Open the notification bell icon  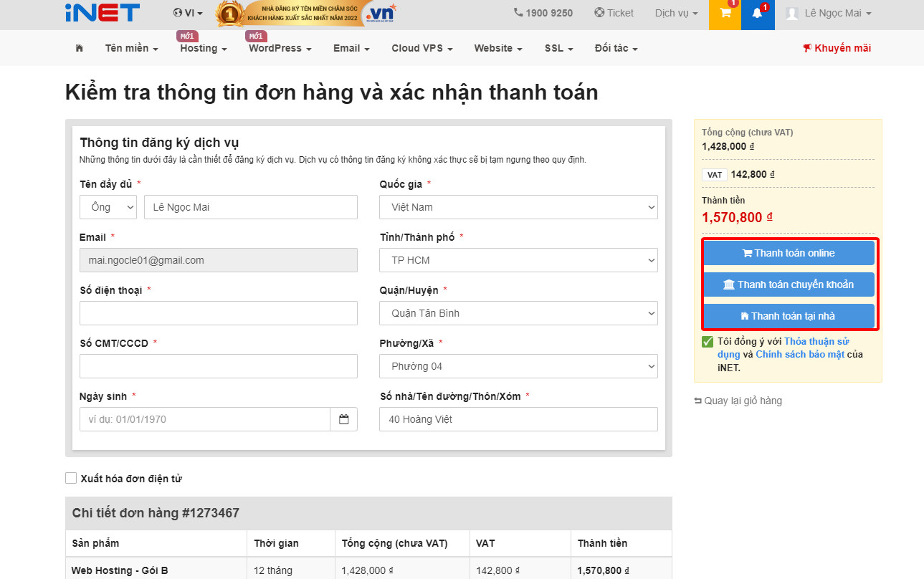click(x=758, y=14)
